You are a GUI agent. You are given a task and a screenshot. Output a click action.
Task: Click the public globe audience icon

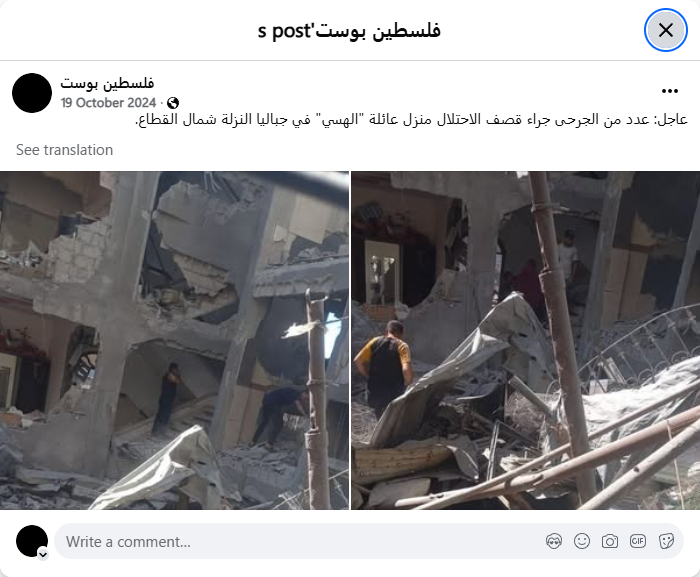coord(173,103)
